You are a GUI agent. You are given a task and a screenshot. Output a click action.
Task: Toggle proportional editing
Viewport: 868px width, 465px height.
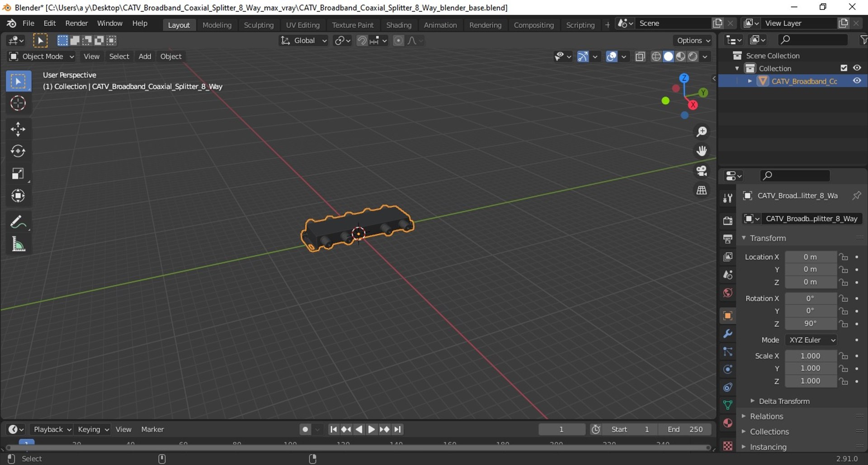pyautogui.click(x=398, y=41)
